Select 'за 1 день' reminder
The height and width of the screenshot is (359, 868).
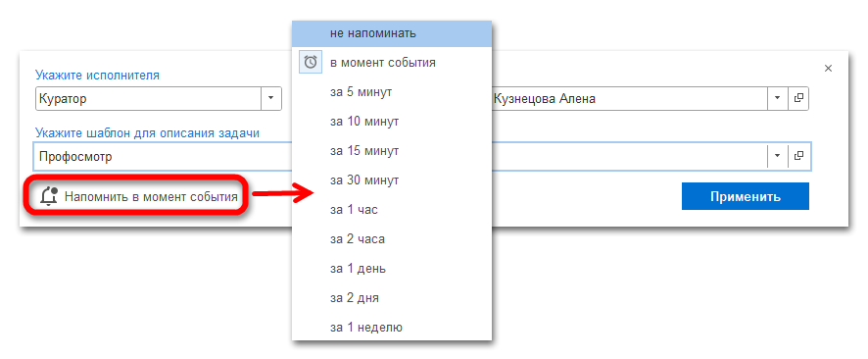click(391, 269)
